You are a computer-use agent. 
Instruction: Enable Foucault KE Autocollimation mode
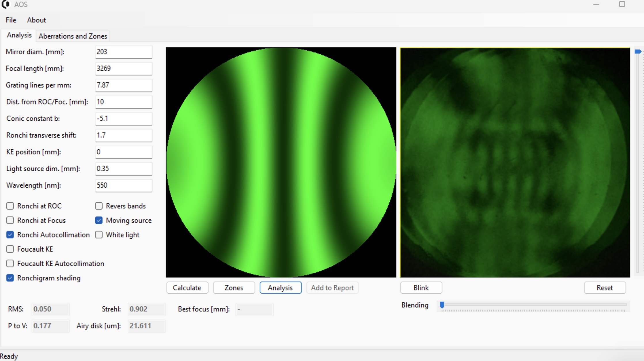tap(10, 263)
